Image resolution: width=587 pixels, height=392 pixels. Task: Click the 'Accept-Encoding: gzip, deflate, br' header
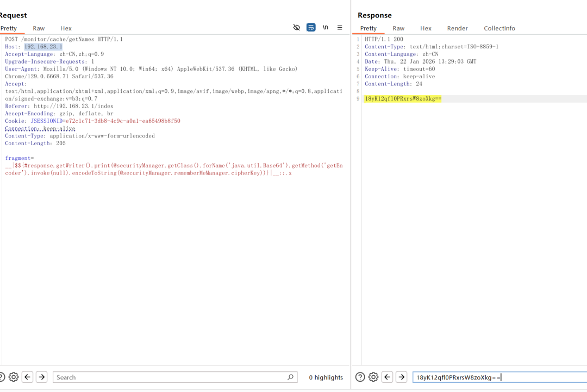click(59, 114)
